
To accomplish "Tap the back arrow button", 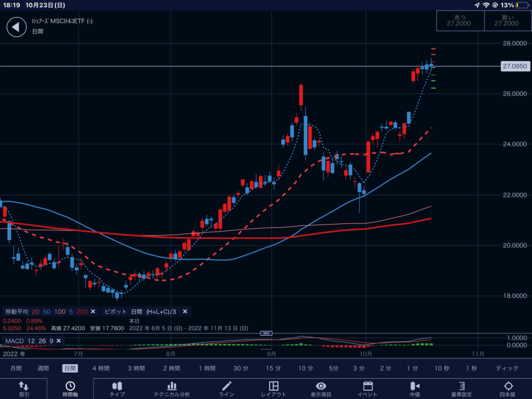I will (16, 27).
